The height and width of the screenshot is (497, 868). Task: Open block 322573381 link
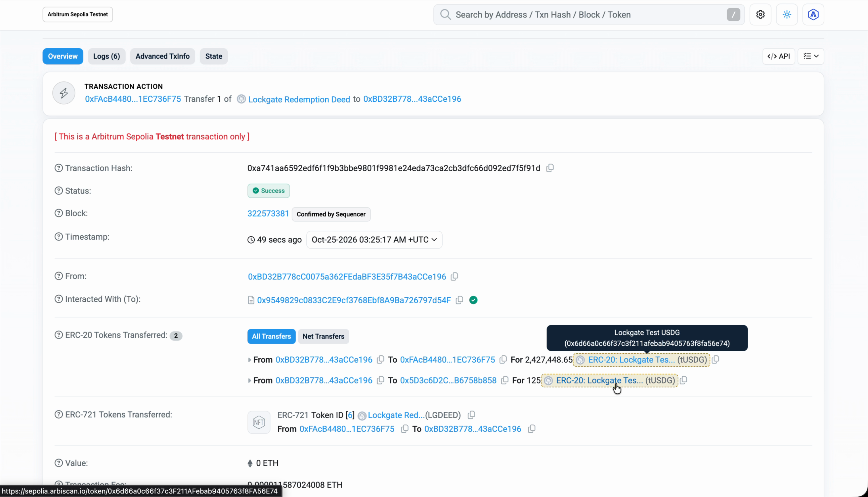(268, 214)
